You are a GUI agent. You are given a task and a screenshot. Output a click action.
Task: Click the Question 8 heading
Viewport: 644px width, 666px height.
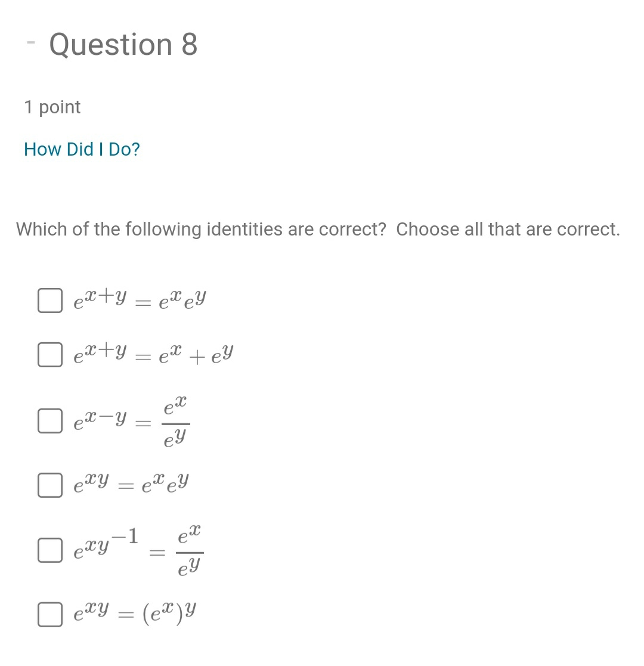point(123,44)
